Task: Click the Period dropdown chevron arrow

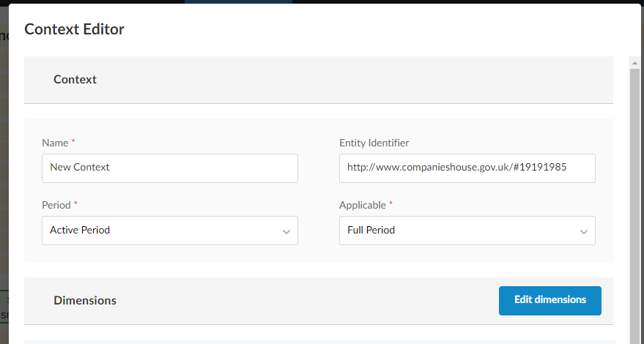Action: [286, 231]
